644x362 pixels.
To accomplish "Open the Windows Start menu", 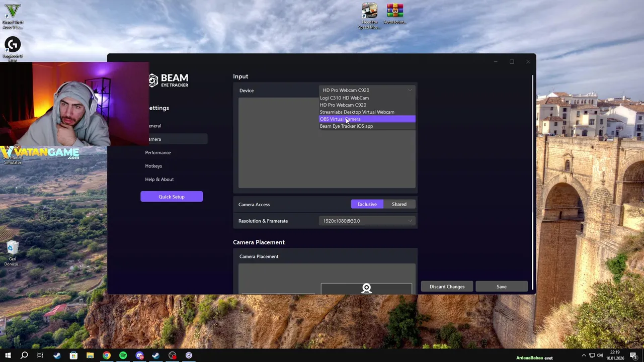I will (x=8, y=355).
